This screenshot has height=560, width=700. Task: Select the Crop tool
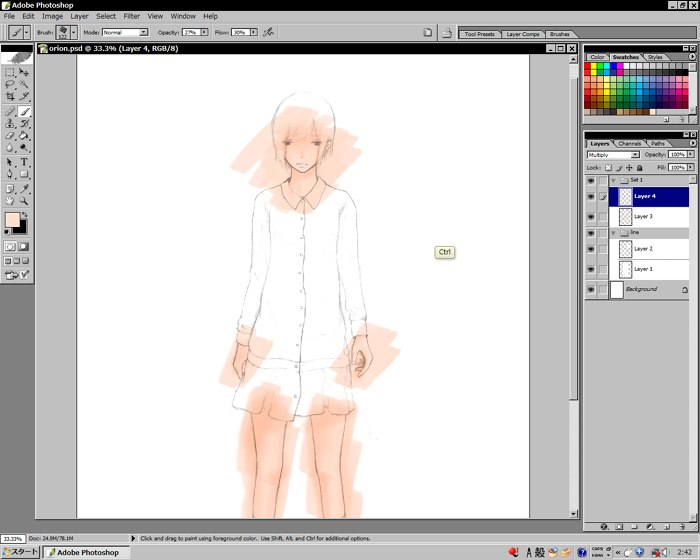click(10, 98)
